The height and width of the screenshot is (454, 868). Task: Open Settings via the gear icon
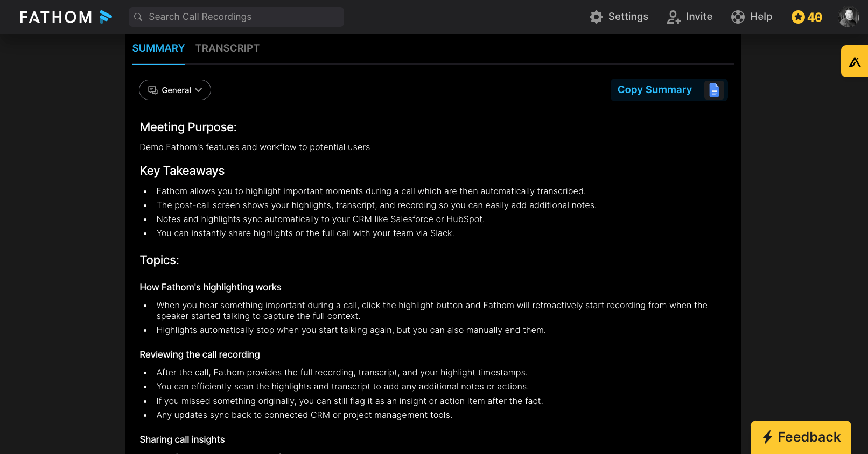coord(596,17)
